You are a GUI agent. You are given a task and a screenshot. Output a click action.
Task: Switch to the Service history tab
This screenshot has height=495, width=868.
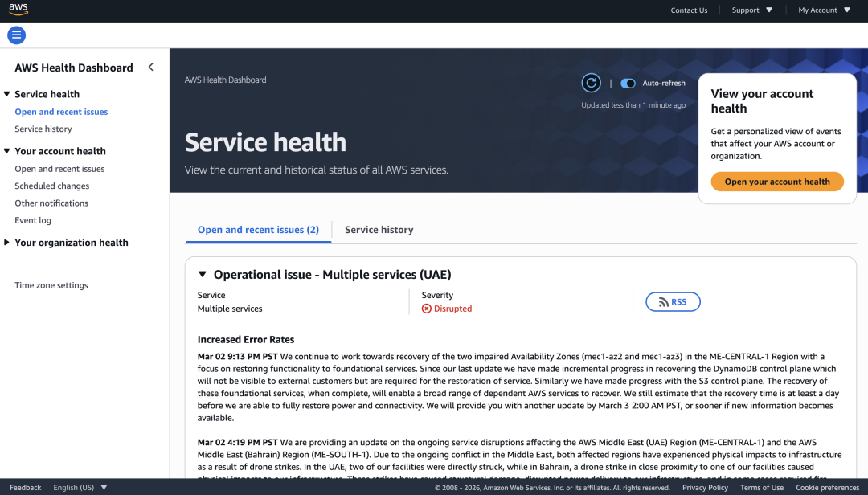pos(379,230)
